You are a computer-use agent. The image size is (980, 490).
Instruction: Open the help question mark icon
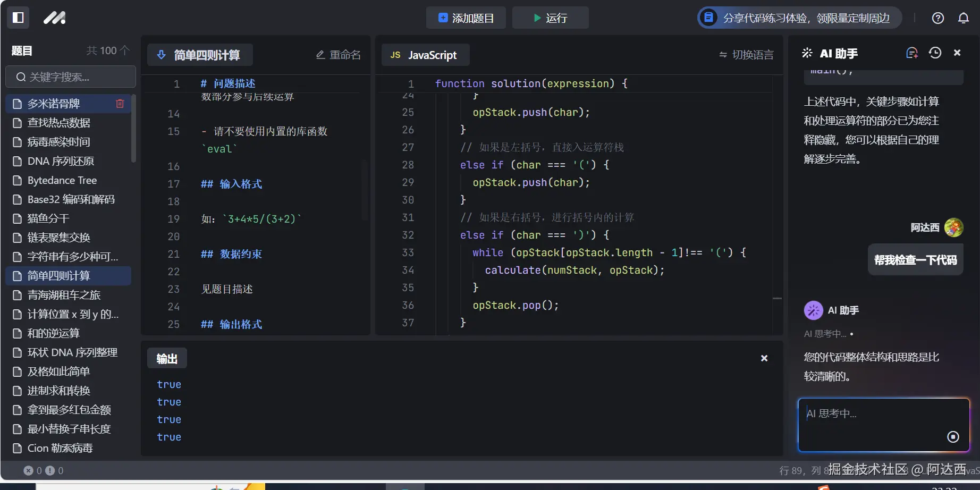click(938, 18)
